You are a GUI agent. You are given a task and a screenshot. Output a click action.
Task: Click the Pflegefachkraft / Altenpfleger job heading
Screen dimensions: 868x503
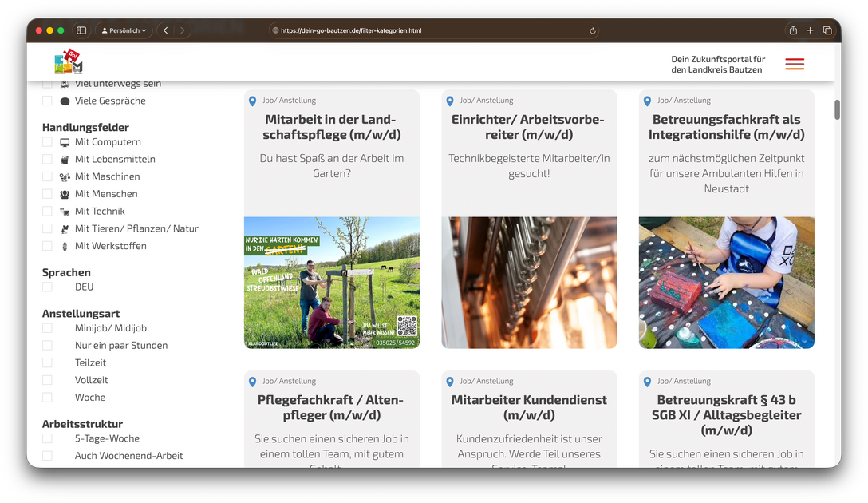[331, 407]
